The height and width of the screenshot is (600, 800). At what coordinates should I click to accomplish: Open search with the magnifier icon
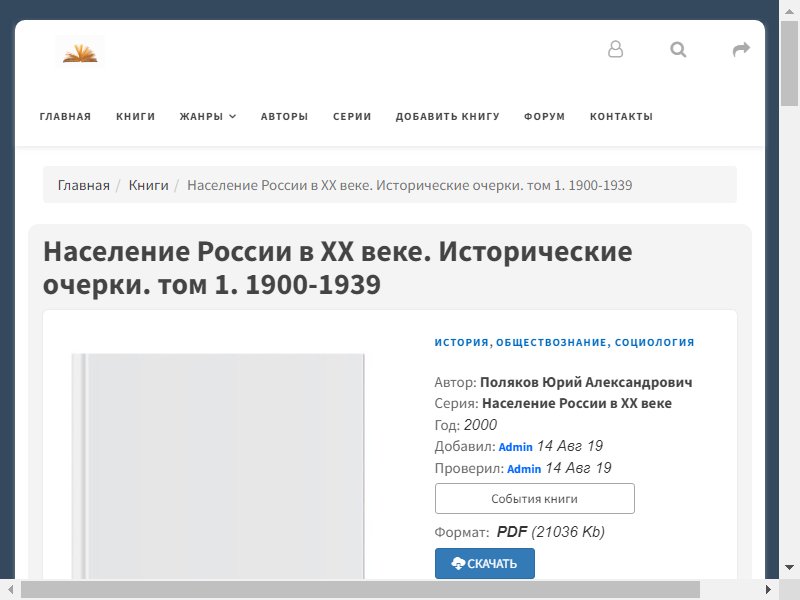coord(678,49)
